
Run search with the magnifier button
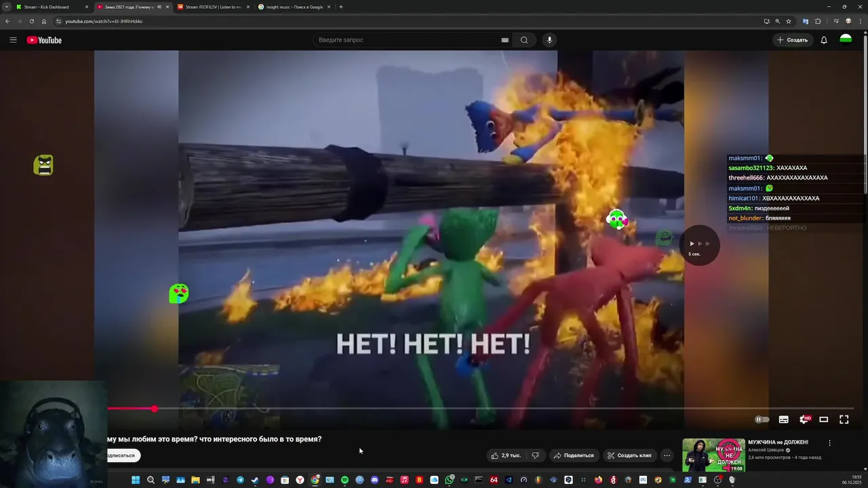point(524,40)
